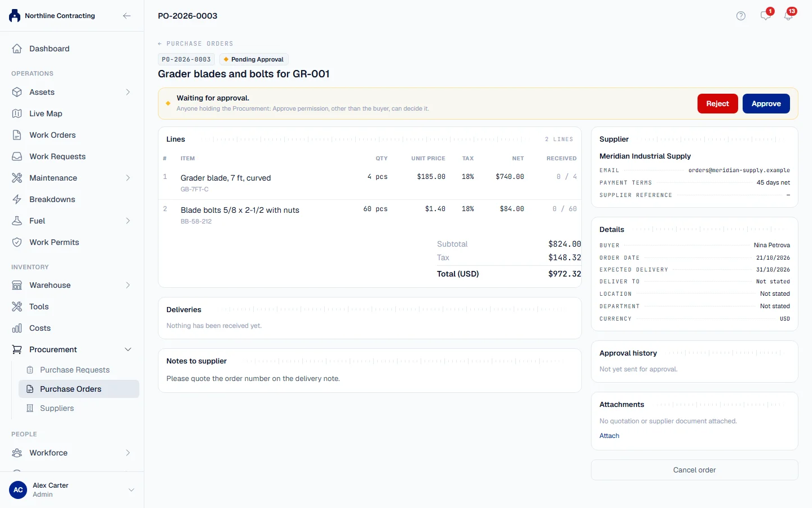Go to Work Orders in sidebar
812x508 pixels.
(x=72, y=135)
